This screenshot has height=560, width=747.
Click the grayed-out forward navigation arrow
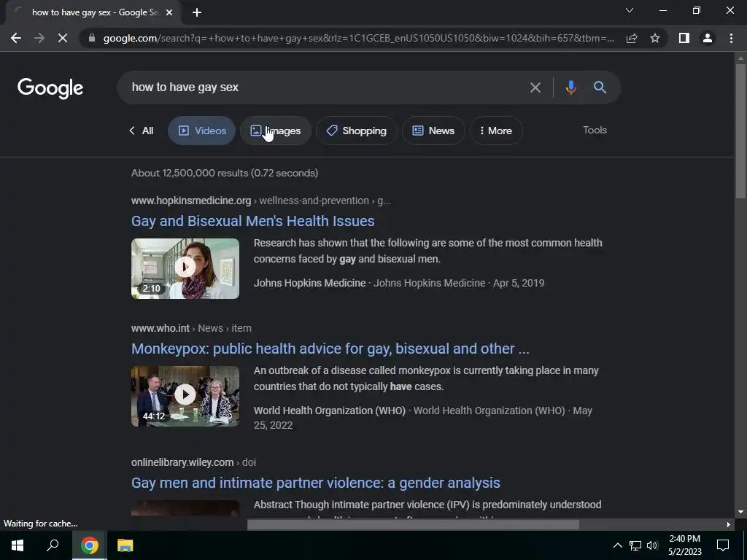tap(39, 38)
